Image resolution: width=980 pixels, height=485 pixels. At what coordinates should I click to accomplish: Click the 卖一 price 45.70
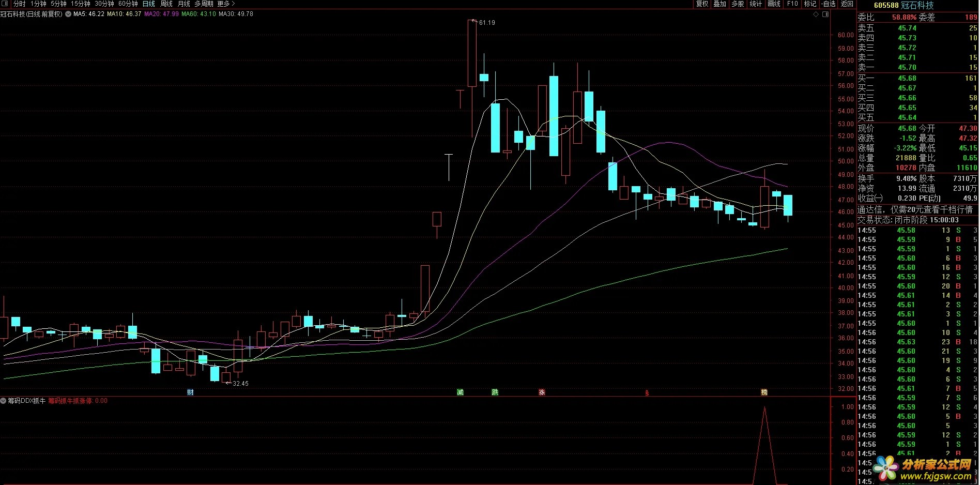(x=907, y=68)
